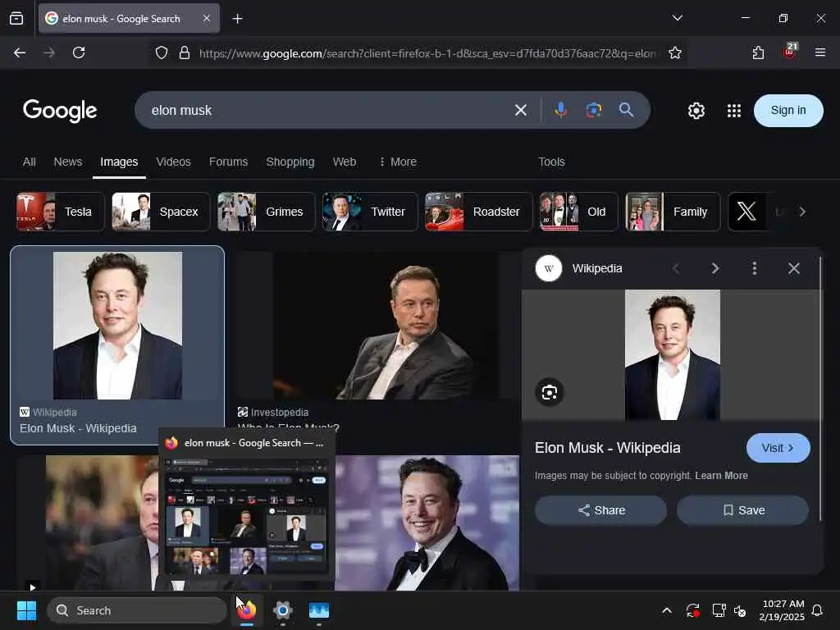Filter images by Grimes chip
This screenshot has height=630, width=840.
pyautogui.click(x=267, y=212)
